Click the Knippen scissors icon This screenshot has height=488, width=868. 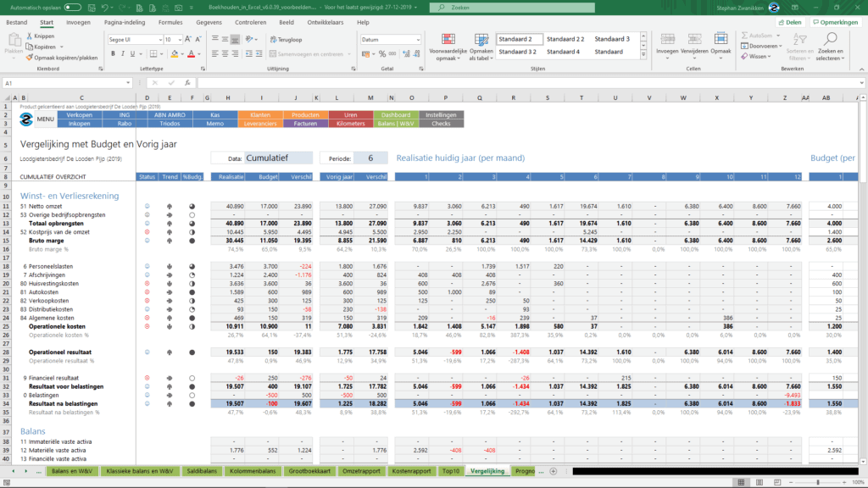tap(30, 37)
